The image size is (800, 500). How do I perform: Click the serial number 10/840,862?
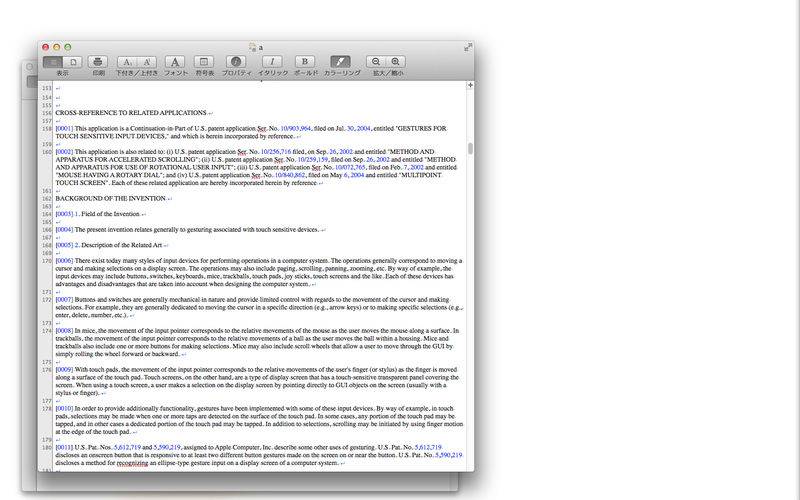[290, 175]
